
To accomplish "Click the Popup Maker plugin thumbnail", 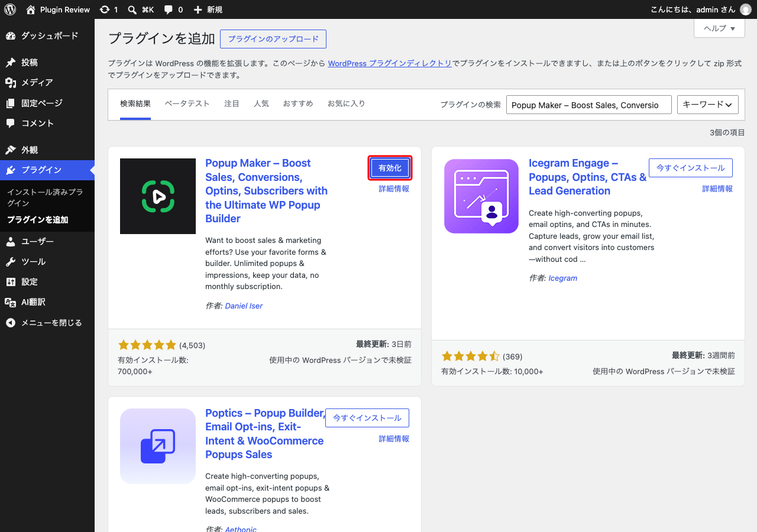I will [x=158, y=196].
